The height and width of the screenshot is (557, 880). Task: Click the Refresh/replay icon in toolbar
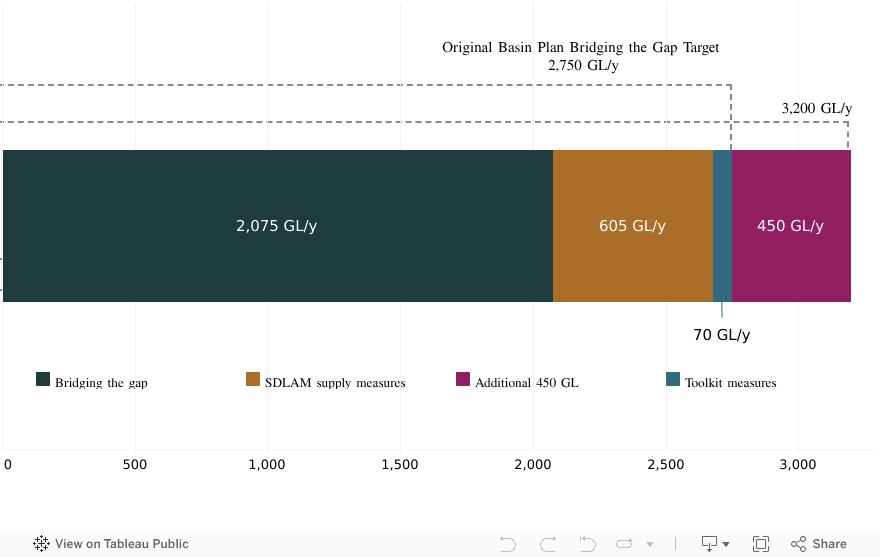(x=625, y=544)
